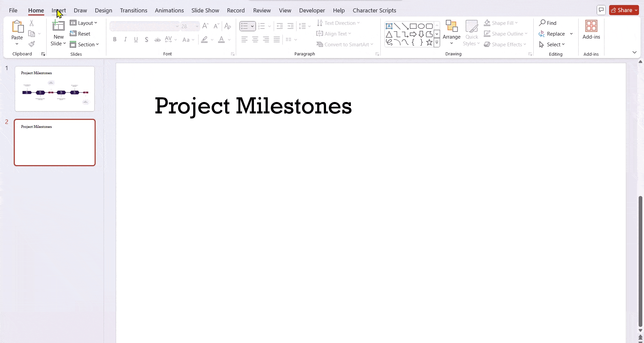Open the comments pane icon
Image resolution: width=644 pixels, height=343 pixels.
(x=601, y=10)
